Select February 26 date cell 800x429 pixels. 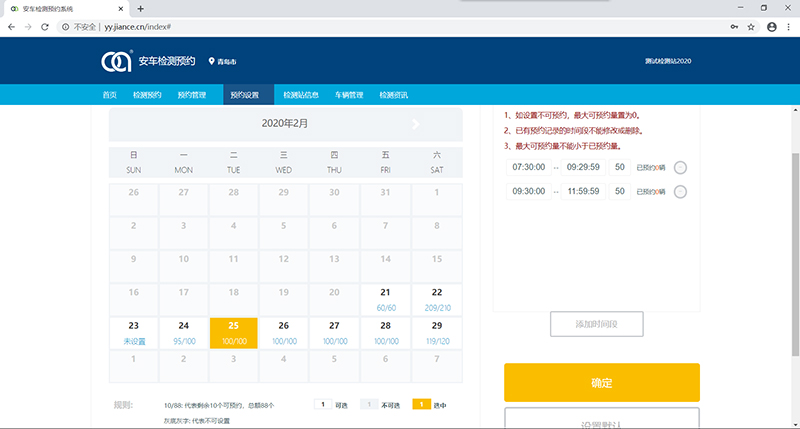click(x=284, y=333)
